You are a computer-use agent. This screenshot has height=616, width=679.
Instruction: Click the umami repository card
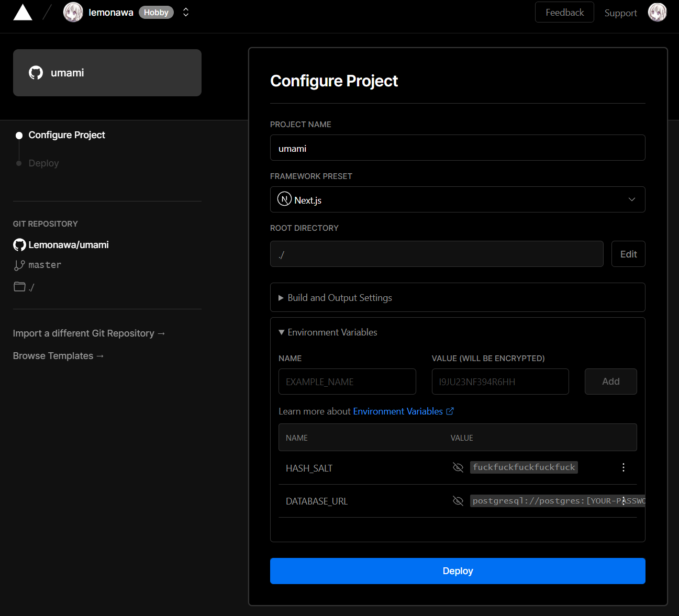(x=107, y=73)
